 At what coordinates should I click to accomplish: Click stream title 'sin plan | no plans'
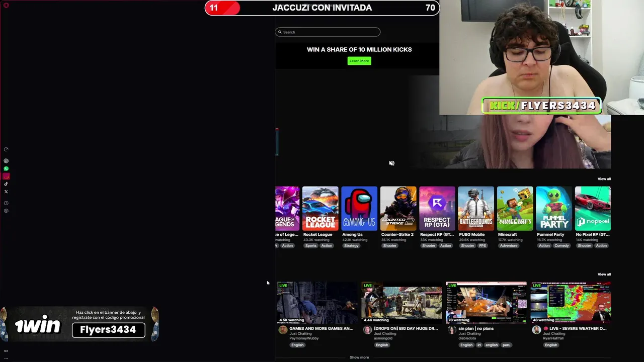pyautogui.click(x=476, y=328)
